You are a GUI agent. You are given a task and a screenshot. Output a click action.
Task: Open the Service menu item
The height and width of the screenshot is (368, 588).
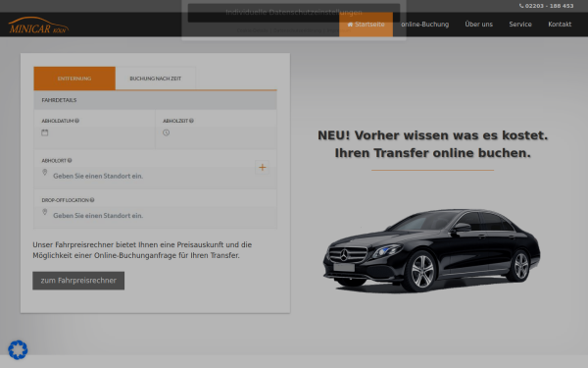[520, 25]
